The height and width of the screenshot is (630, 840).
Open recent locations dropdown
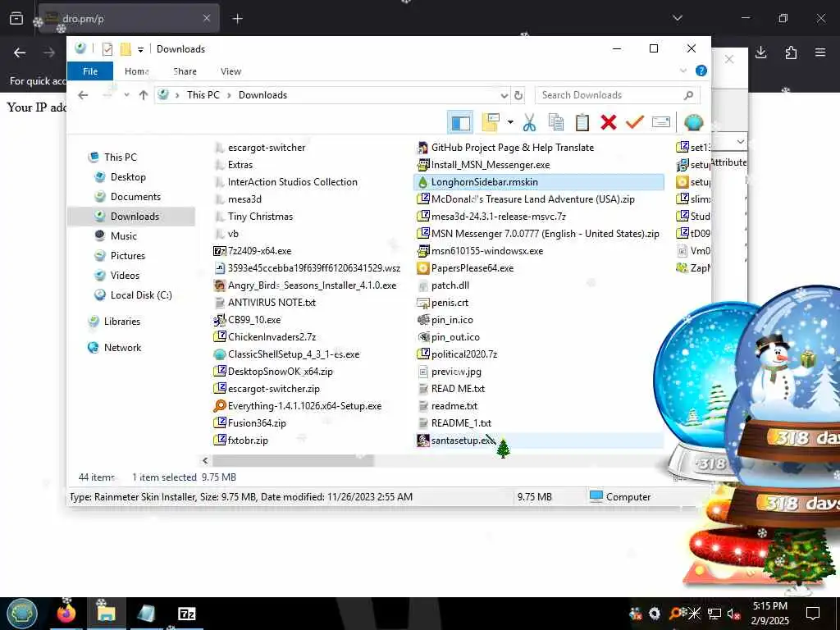[x=126, y=95]
